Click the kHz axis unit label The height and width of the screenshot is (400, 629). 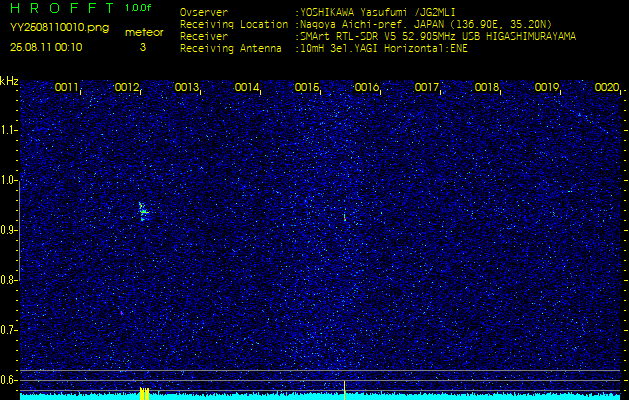click(9, 81)
